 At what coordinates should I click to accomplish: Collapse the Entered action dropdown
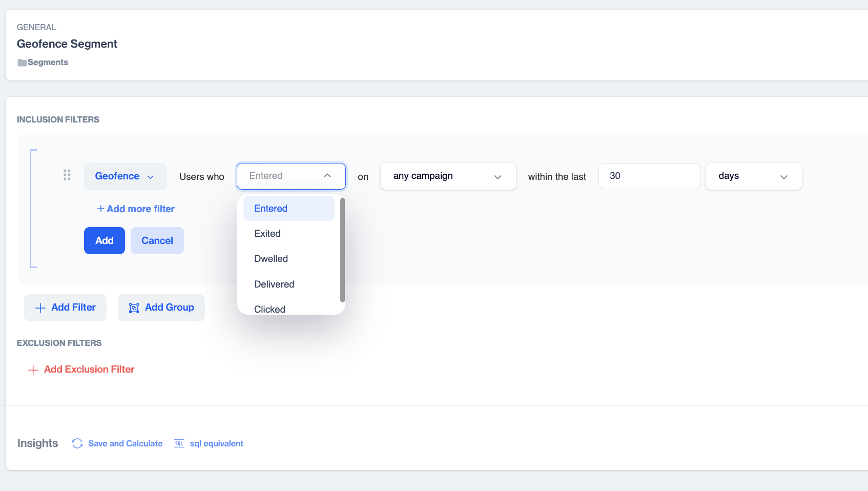pos(291,176)
